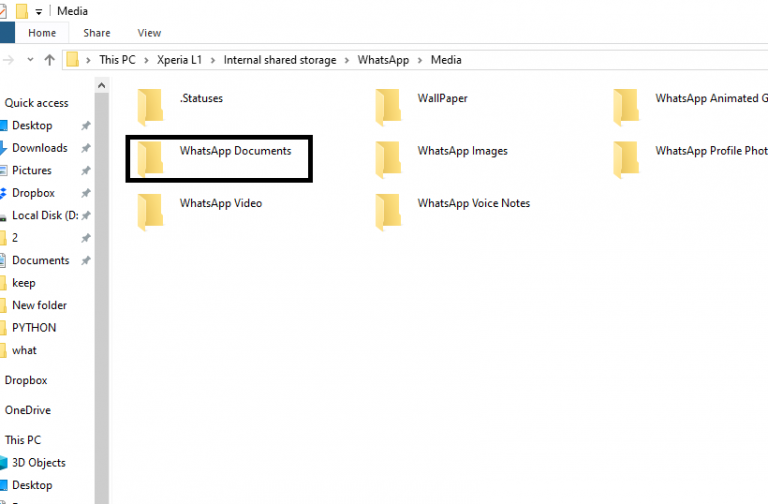Select the WhatsApp Voice Notes folder name
Screen dimensions: 768x504
(474, 203)
